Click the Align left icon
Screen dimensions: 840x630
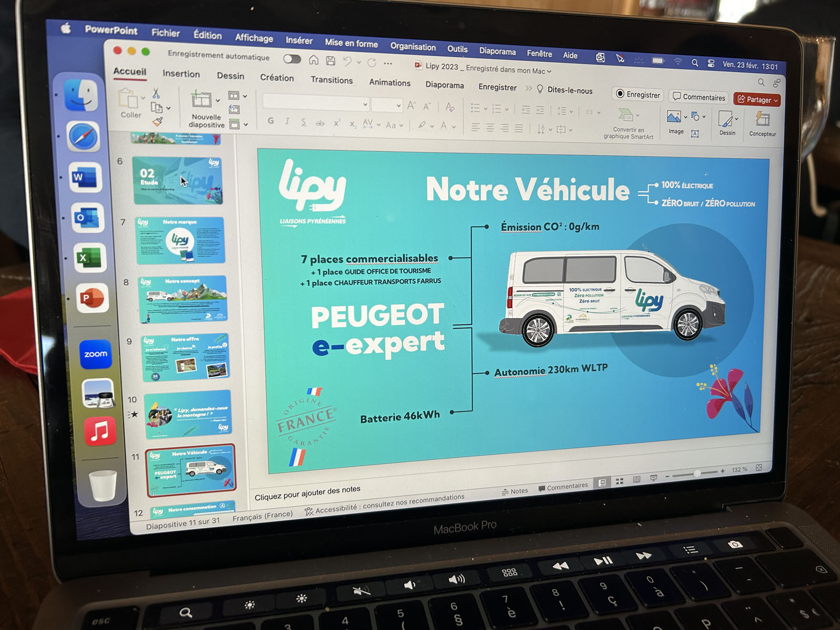(x=476, y=127)
